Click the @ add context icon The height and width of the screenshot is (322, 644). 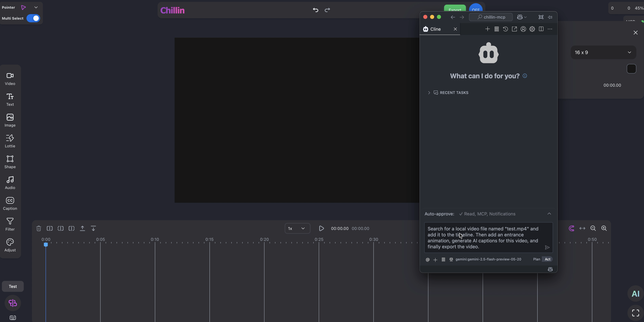[427, 260]
